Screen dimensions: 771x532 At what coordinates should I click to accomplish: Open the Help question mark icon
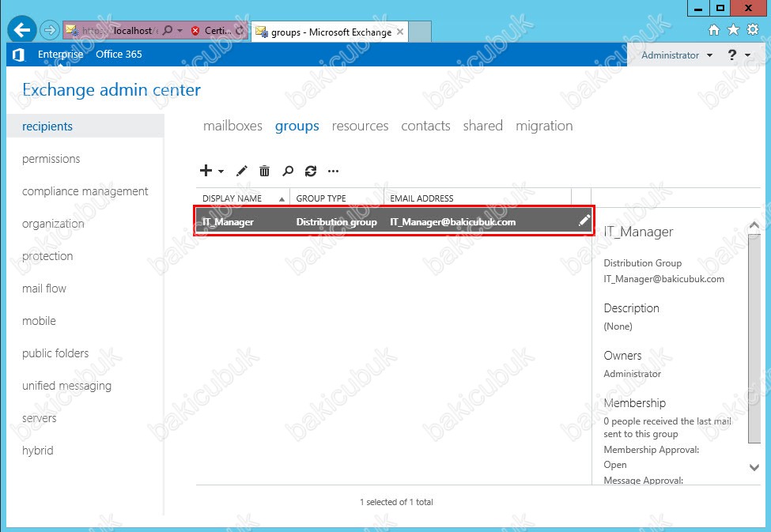click(x=731, y=55)
